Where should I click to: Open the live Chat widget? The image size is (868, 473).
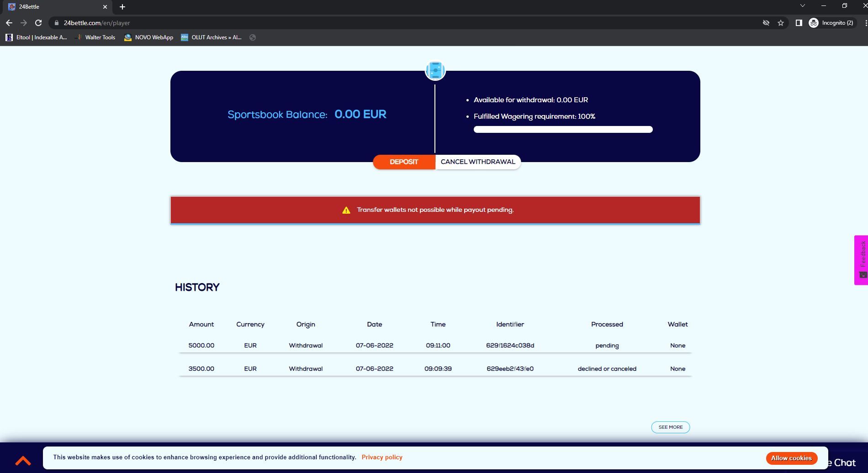(x=843, y=462)
